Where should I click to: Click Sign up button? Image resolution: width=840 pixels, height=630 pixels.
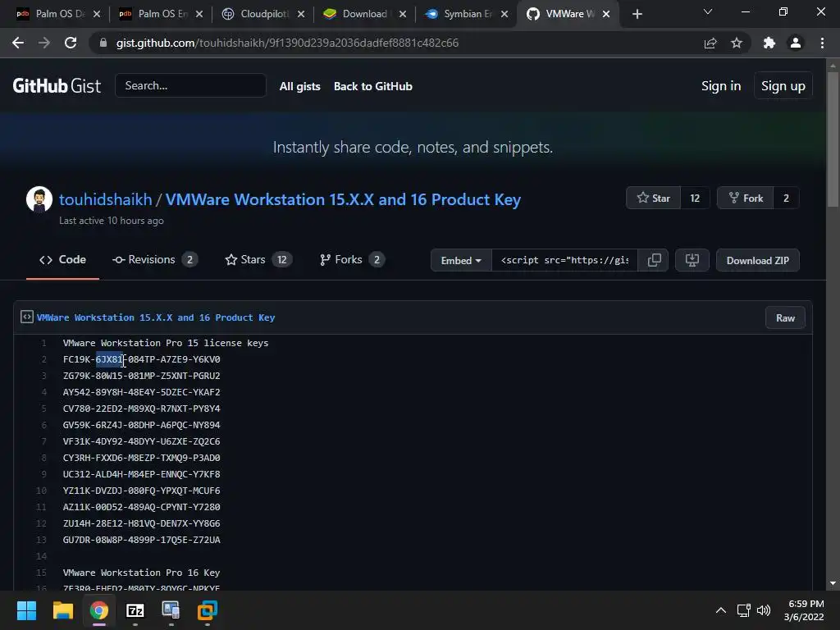[x=783, y=85]
